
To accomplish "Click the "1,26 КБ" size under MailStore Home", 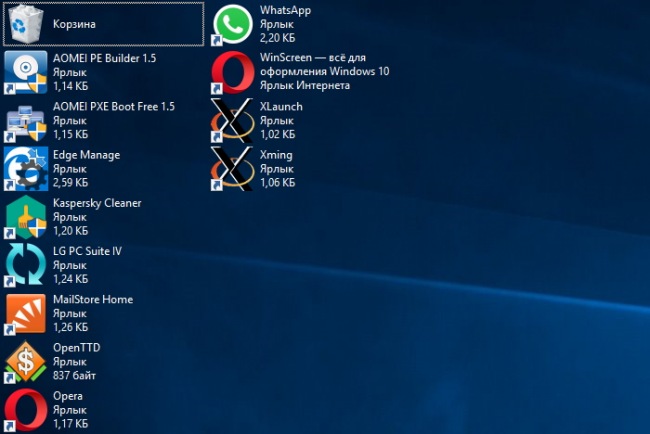I will pyautogui.click(x=70, y=327).
